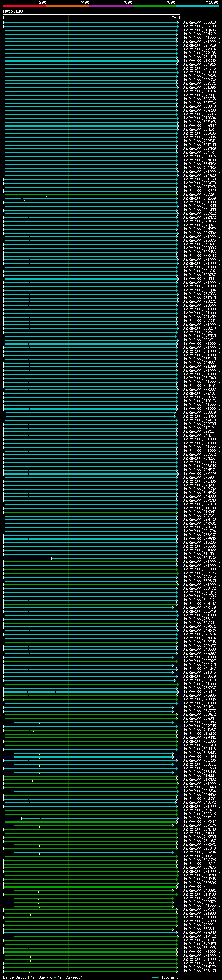
Task: Click the red 20% identity color bar
Action: point(25,6)
